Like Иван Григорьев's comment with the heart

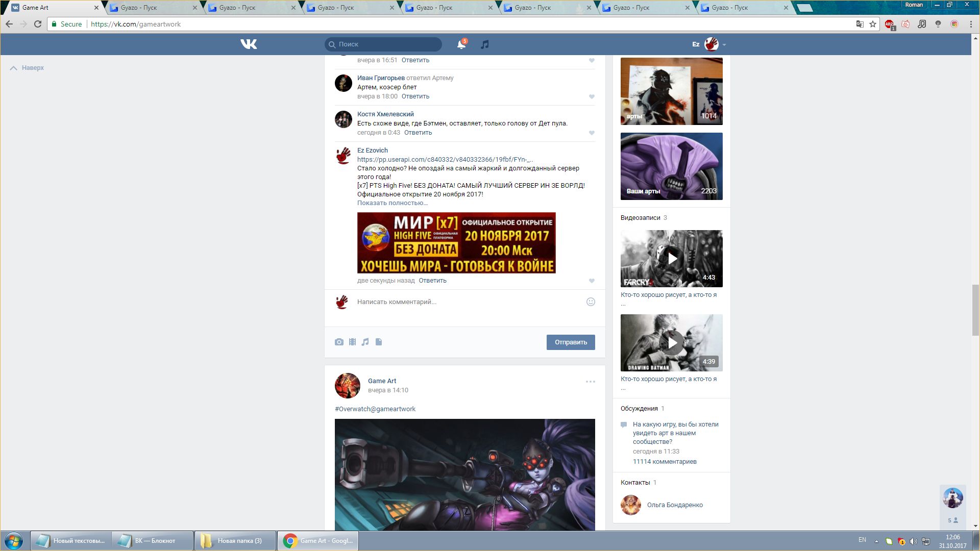(592, 96)
